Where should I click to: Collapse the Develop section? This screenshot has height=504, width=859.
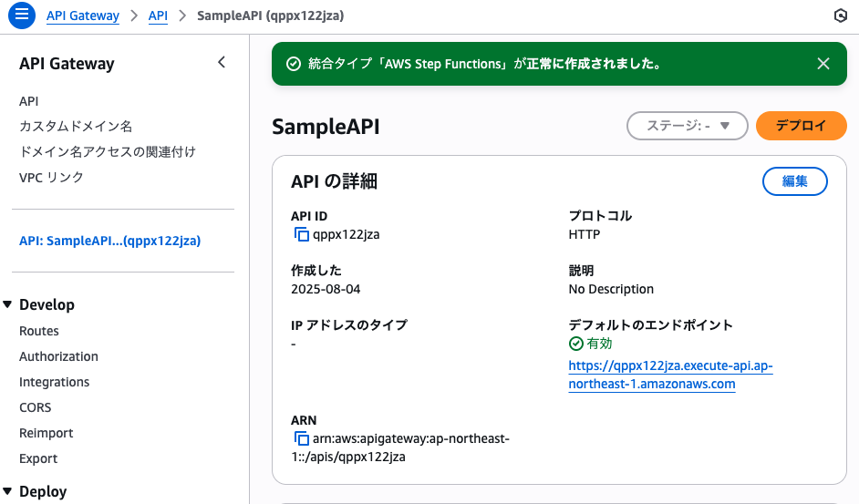pos(7,304)
